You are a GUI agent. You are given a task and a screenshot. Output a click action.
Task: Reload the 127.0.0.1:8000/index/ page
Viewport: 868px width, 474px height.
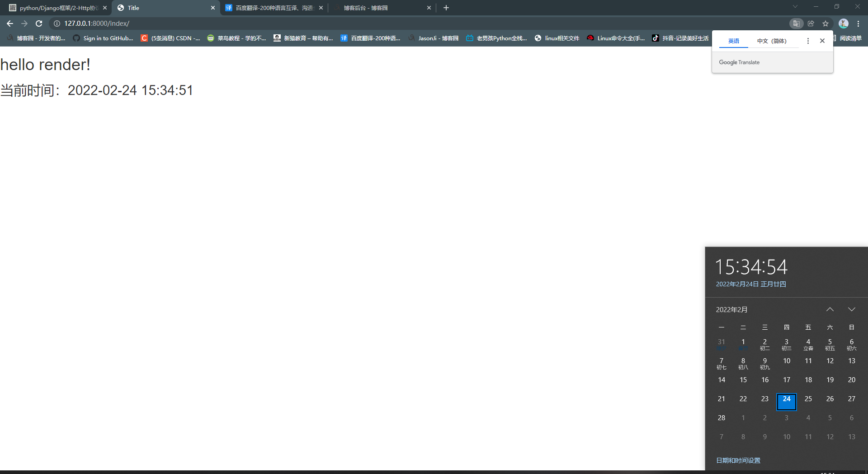point(39,24)
